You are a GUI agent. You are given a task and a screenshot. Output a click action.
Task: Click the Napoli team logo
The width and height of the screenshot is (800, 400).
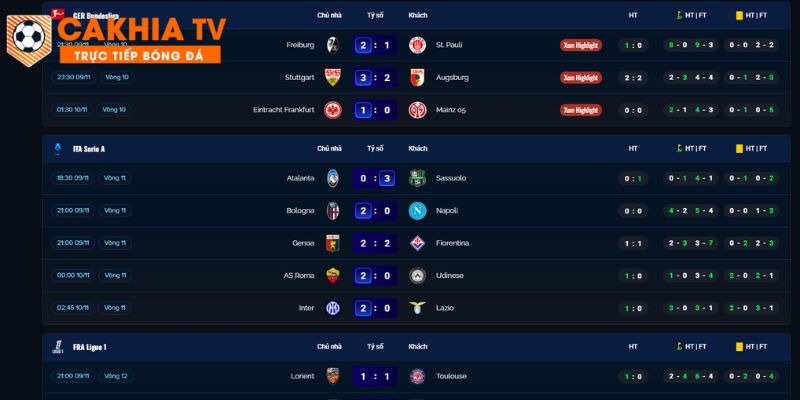[x=418, y=210]
